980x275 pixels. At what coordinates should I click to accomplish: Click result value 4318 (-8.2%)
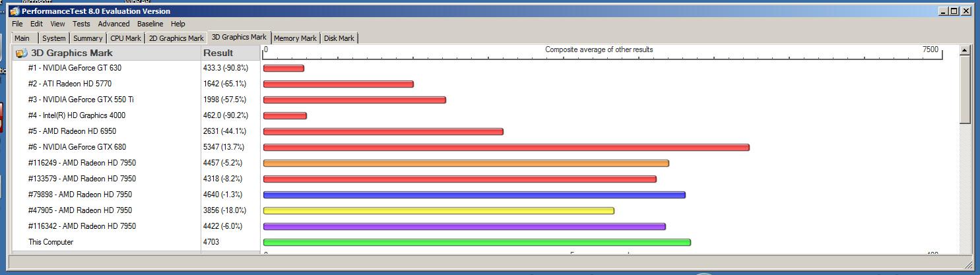pyautogui.click(x=222, y=179)
